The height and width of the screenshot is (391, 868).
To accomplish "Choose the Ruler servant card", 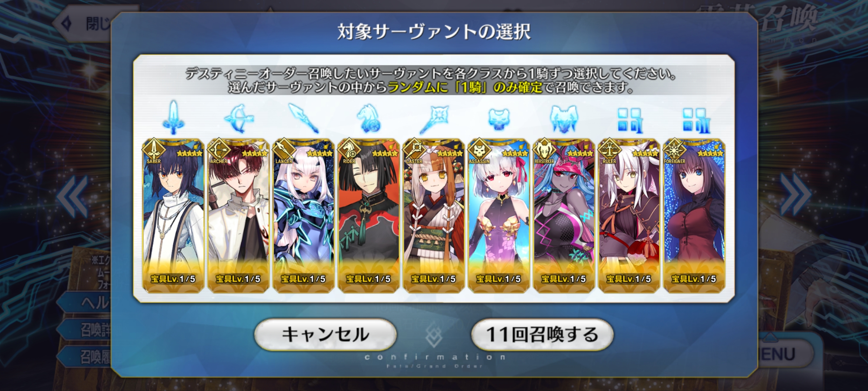I will click(629, 215).
